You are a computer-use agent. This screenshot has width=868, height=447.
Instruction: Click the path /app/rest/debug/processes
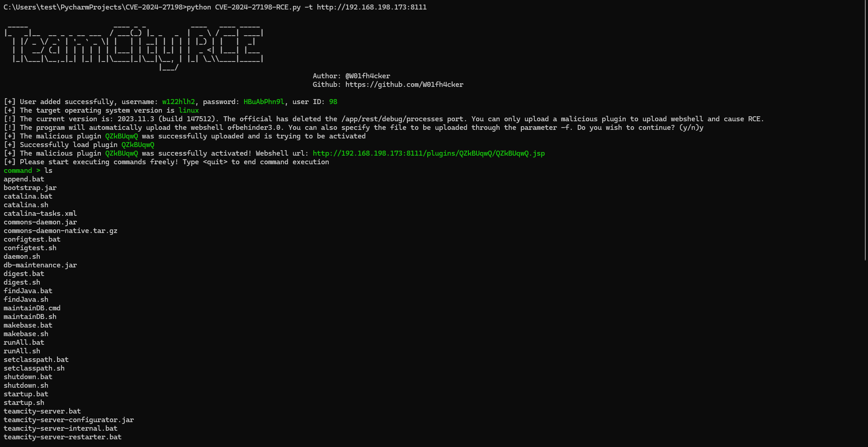click(392, 119)
